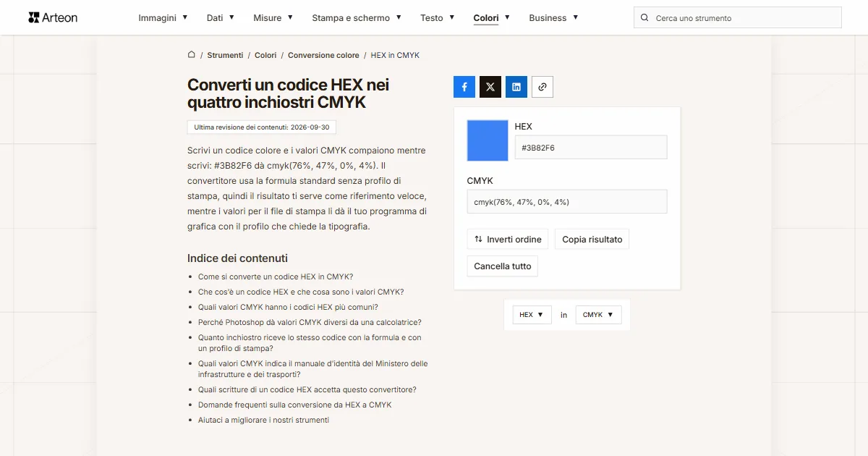
Task: Click the Inverti ordine button
Action: coord(508,240)
